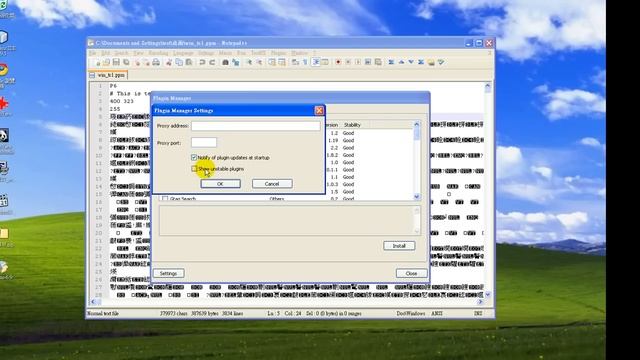The height and width of the screenshot is (360, 640).
Task: Select the plugin row with version 1.19
Action: tap(369, 140)
